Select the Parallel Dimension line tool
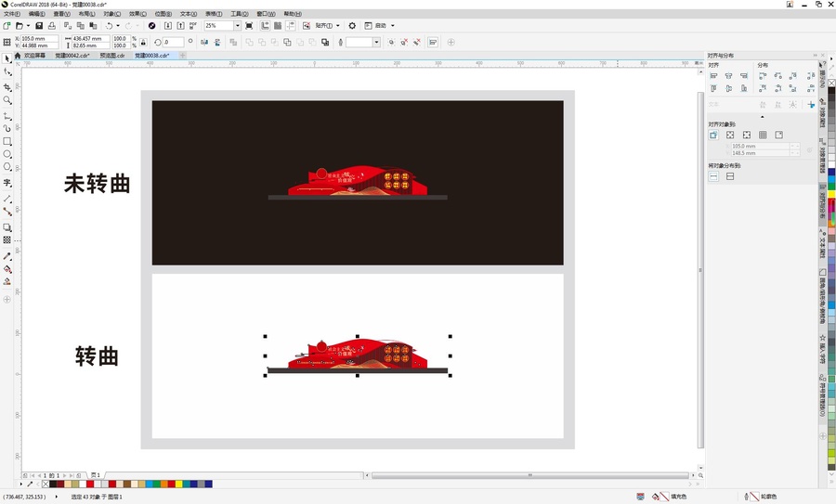Viewport: 836px width, 504px height. click(7, 199)
